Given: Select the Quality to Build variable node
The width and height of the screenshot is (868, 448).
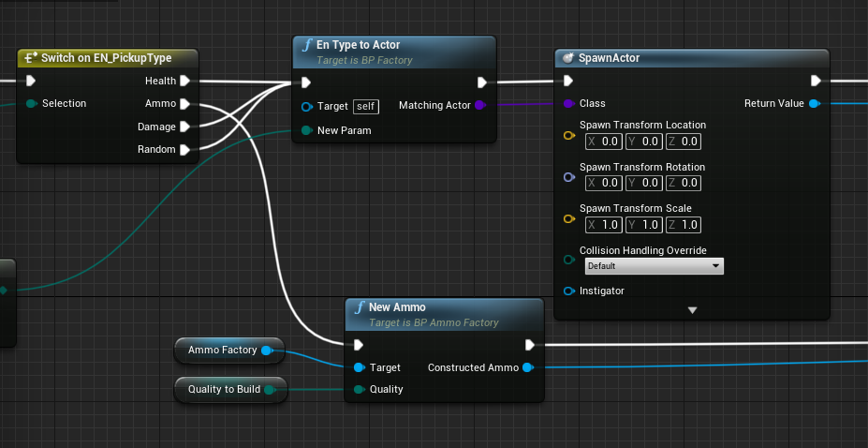Looking at the screenshot, I should coord(224,389).
